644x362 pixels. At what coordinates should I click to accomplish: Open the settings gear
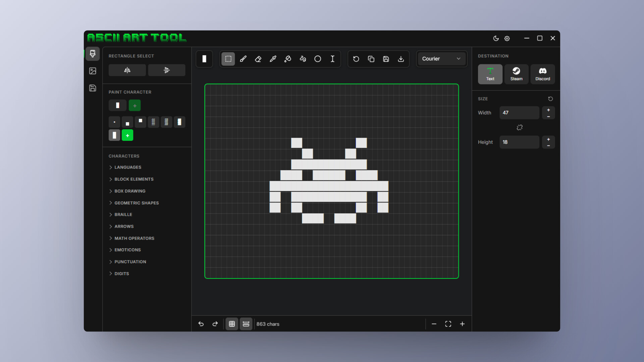click(507, 39)
